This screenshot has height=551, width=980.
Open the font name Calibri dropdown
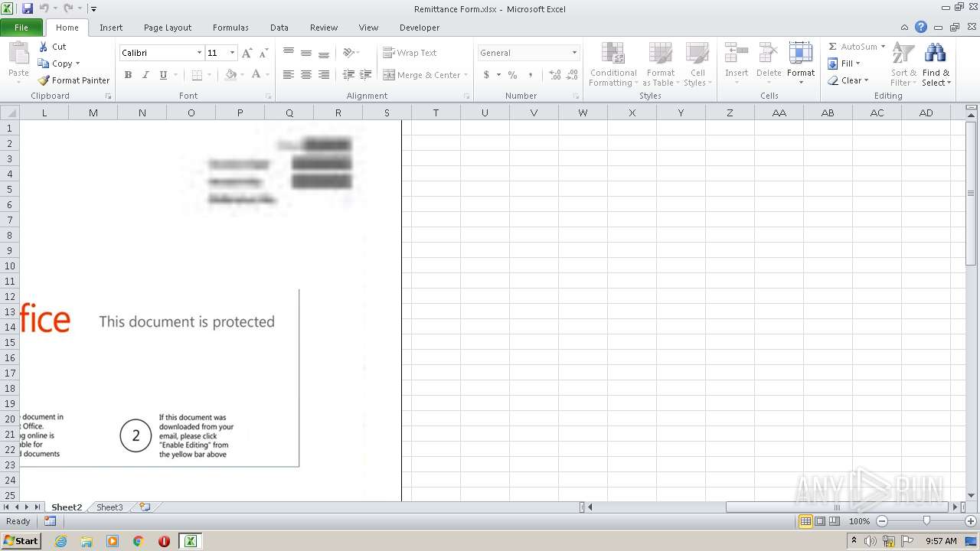tap(199, 53)
